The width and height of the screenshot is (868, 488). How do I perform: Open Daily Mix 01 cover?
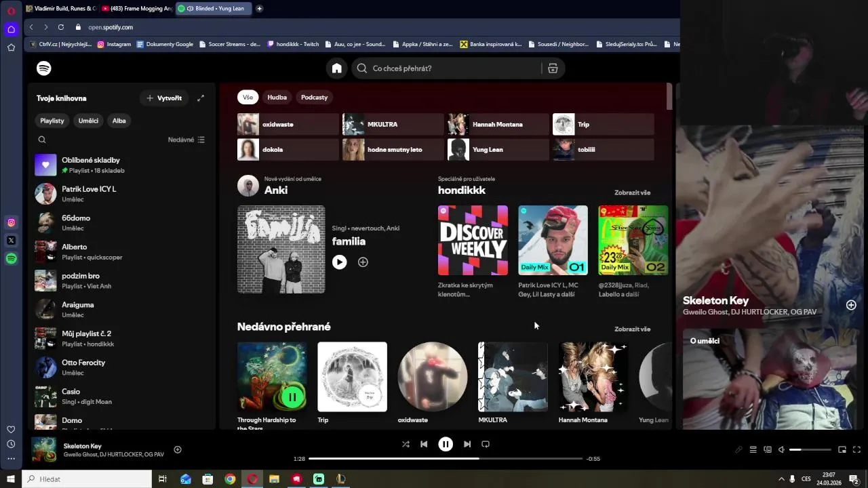553,241
